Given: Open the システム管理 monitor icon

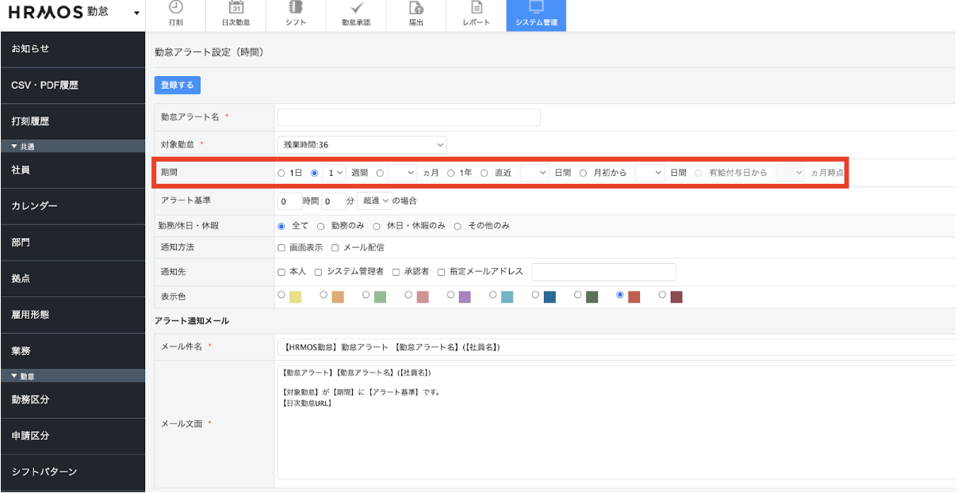Looking at the screenshot, I should click(536, 8).
